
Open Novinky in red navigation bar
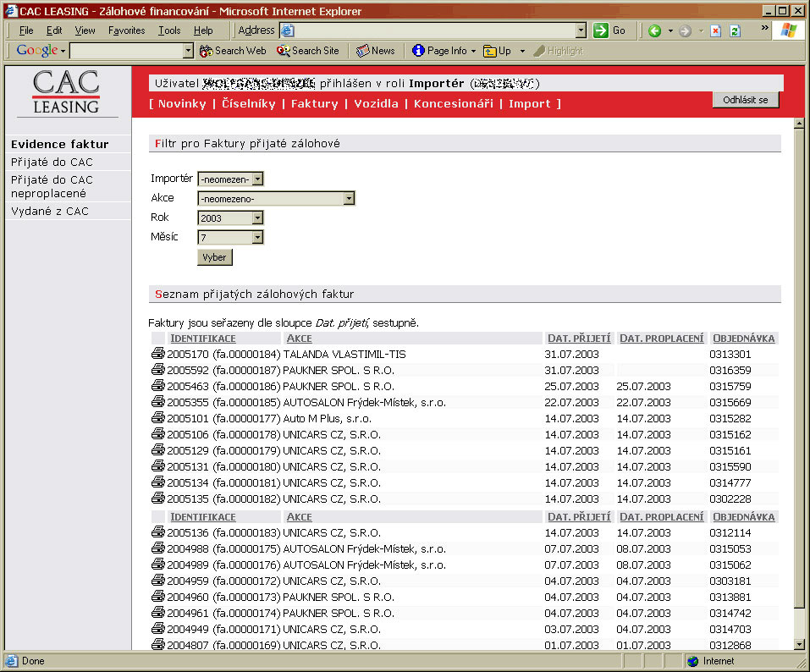click(x=182, y=104)
